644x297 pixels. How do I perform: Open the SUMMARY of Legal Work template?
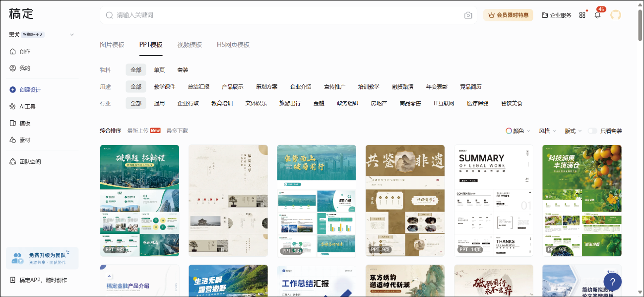(493, 201)
